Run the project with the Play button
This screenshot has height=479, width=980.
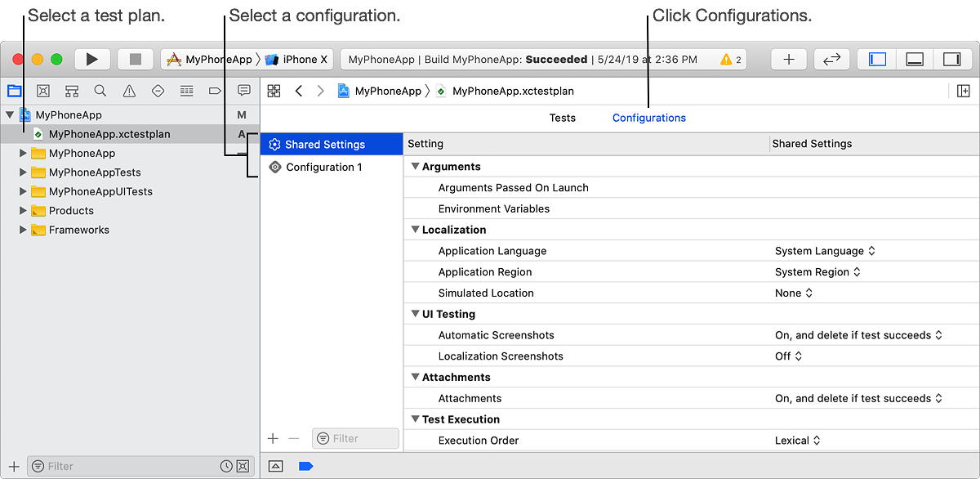(92, 59)
